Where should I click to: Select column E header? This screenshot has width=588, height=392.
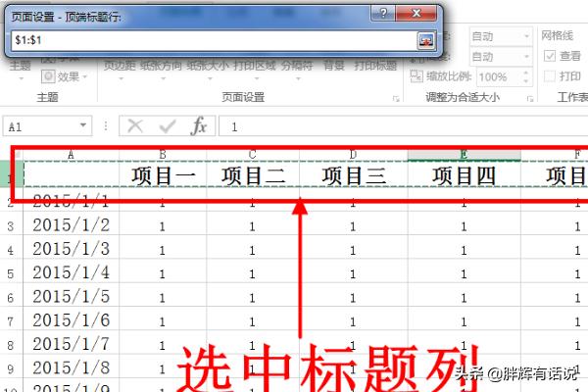pyautogui.click(x=465, y=155)
